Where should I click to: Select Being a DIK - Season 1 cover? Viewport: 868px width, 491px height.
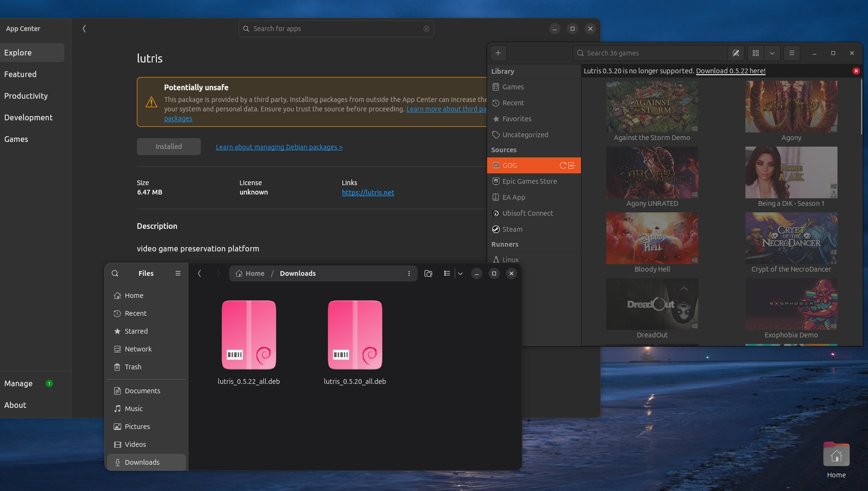pos(791,172)
